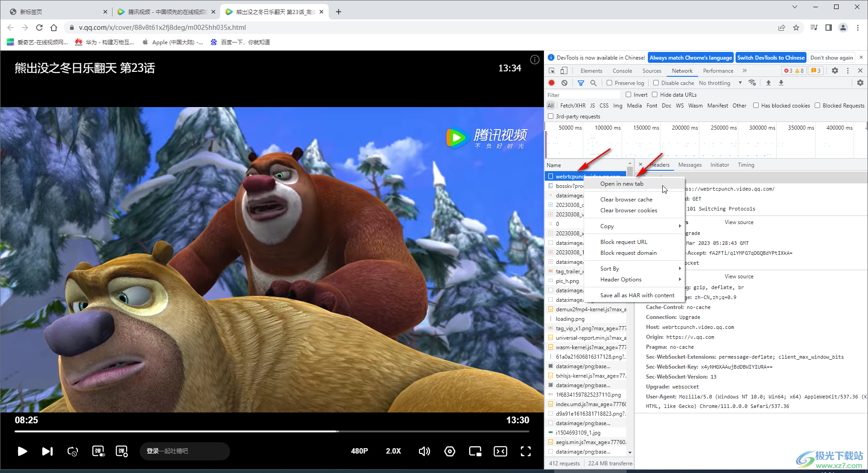Enable Disable cache checkbox
This screenshot has height=473, width=868.
[x=656, y=83]
